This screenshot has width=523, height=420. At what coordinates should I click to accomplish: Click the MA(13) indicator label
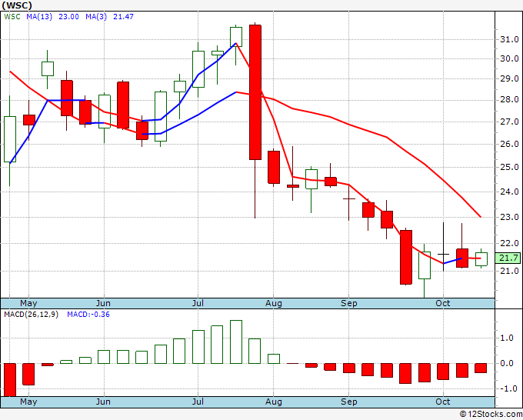39,17
